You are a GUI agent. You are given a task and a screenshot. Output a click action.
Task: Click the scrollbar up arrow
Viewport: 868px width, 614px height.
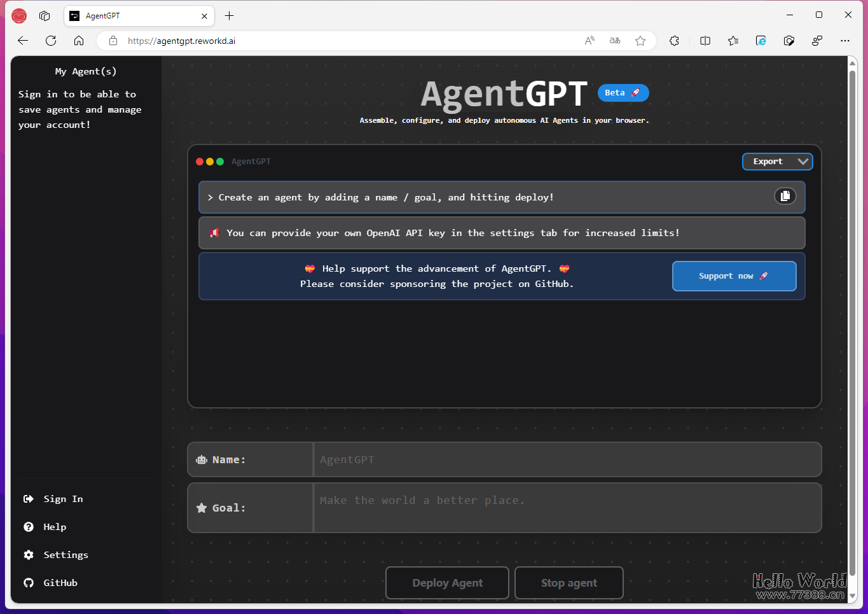click(853, 62)
